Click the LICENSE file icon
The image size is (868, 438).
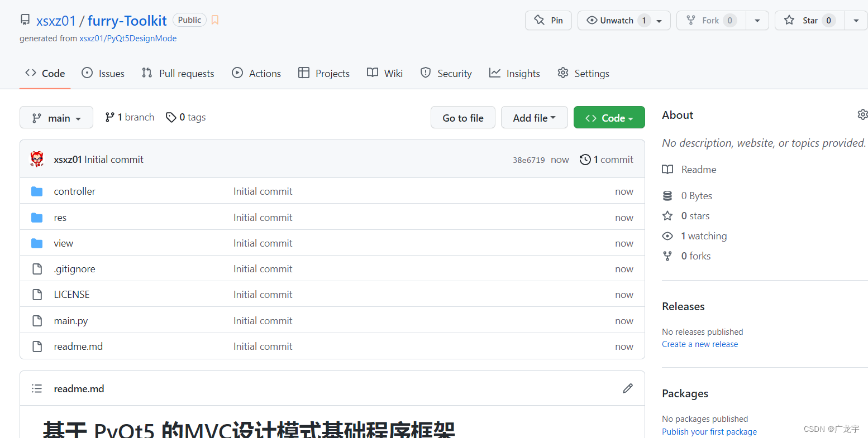coord(37,295)
